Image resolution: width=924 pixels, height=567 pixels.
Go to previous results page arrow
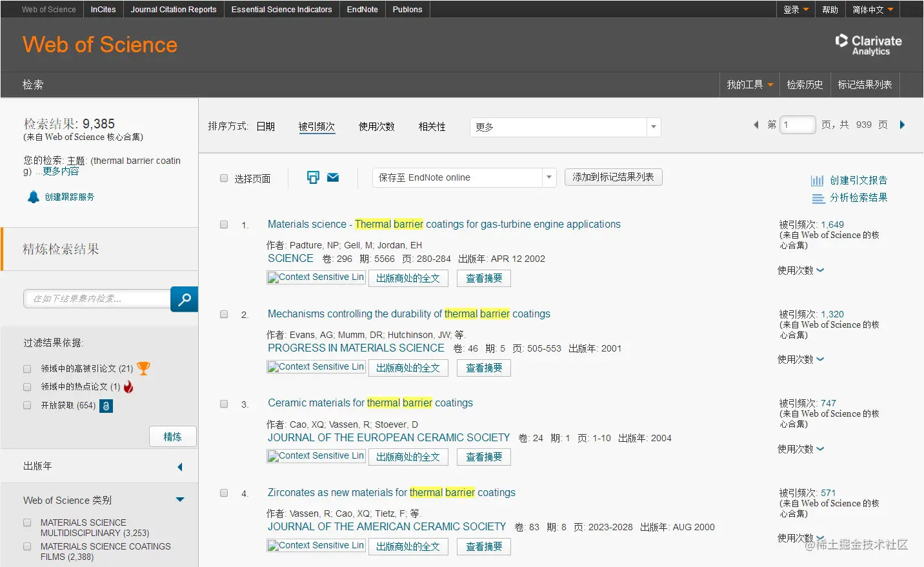point(756,125)
